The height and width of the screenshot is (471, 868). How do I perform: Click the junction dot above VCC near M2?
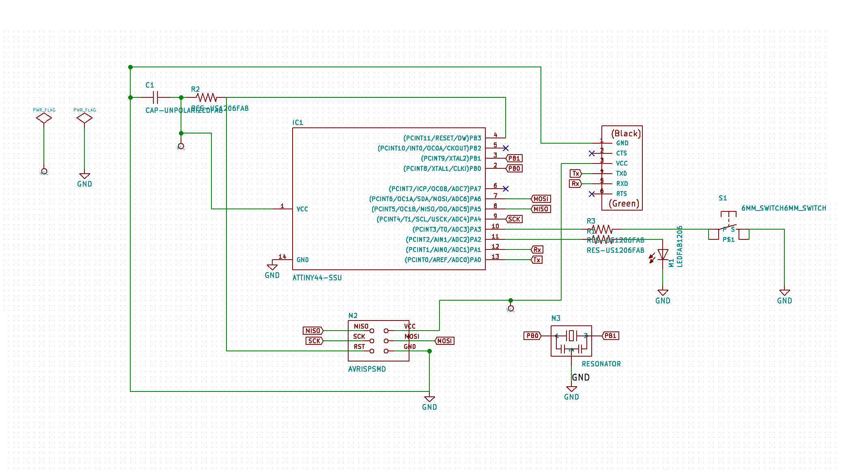(x=510, y=300)
